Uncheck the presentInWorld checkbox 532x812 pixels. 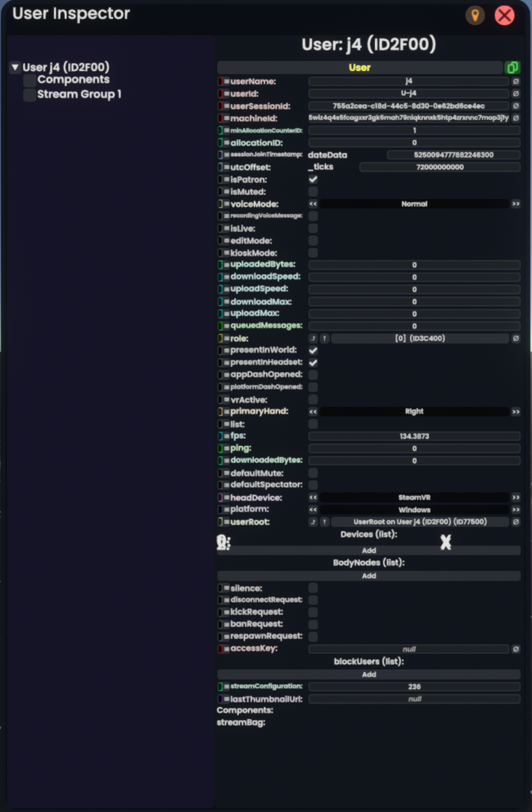tap(313, 351)
